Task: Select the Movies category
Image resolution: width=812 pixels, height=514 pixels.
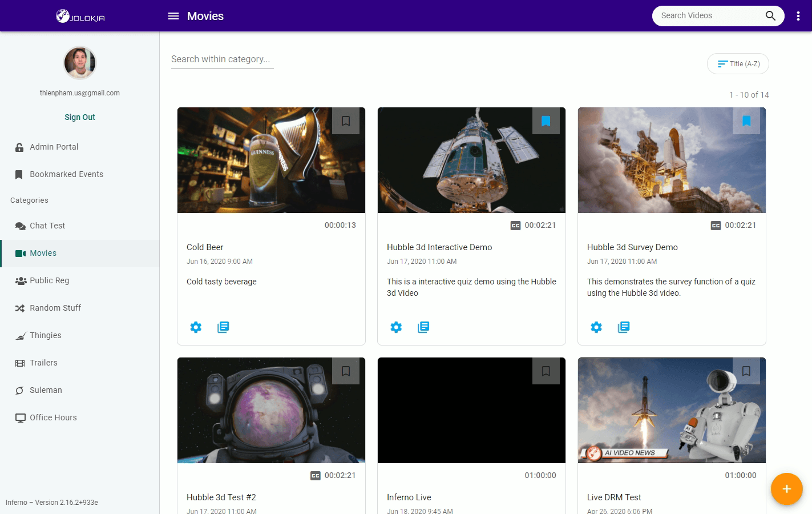Action: pos(80,253)
